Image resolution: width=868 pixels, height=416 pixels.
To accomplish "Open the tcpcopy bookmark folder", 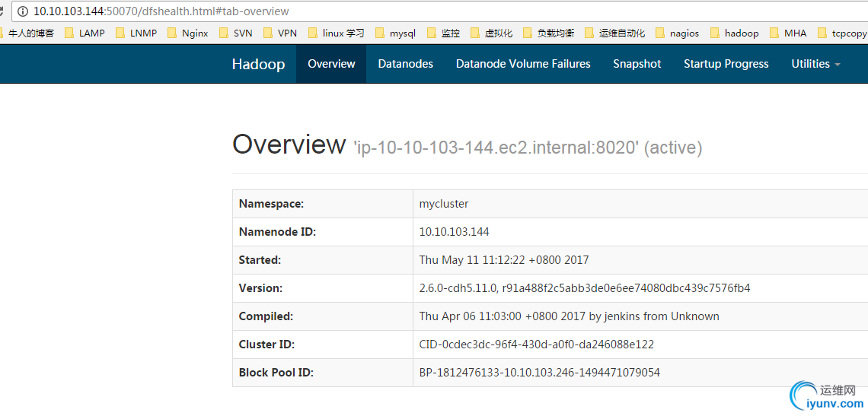I will pyautogui.click(x=843, y=33).
